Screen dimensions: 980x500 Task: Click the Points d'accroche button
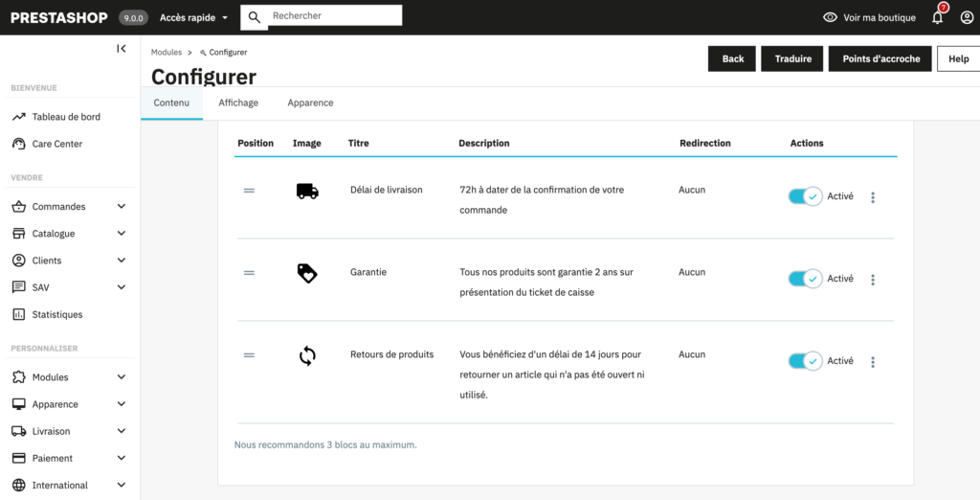coord(880,58)
